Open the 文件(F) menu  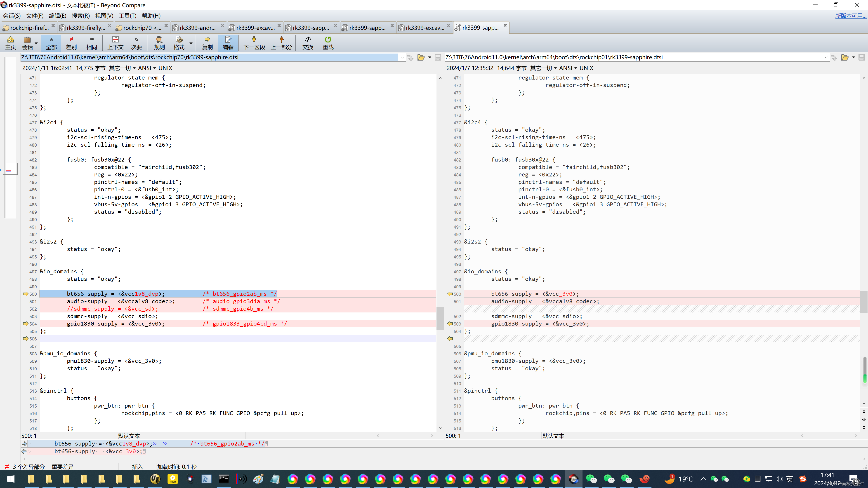[x=35, y=16]
